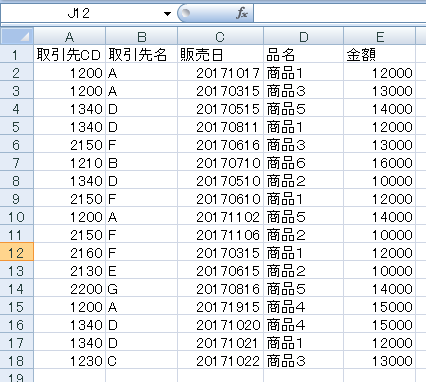Click 商品4 in row 15
The height and width of the screenshot is (382, 426).
click(x=303, y=307)
